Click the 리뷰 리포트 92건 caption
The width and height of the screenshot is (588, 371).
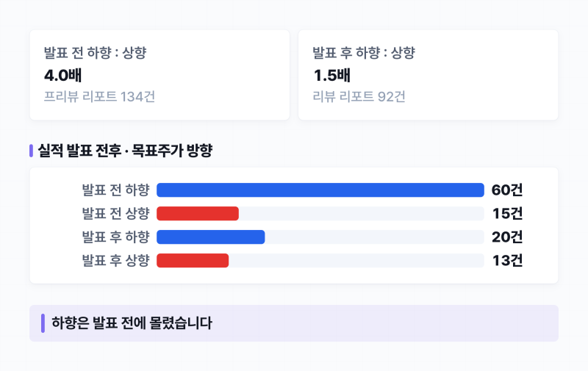tap(359, 97)
